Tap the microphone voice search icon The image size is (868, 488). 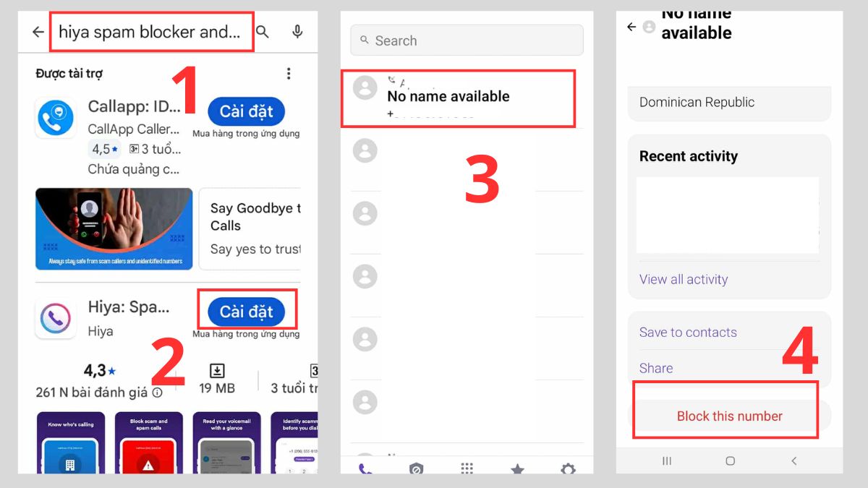(297, 32)
